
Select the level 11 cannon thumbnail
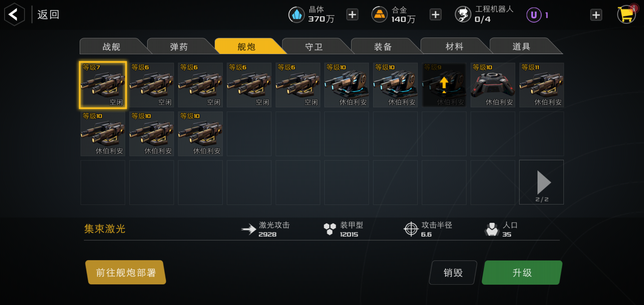click(x=541, y=85)
